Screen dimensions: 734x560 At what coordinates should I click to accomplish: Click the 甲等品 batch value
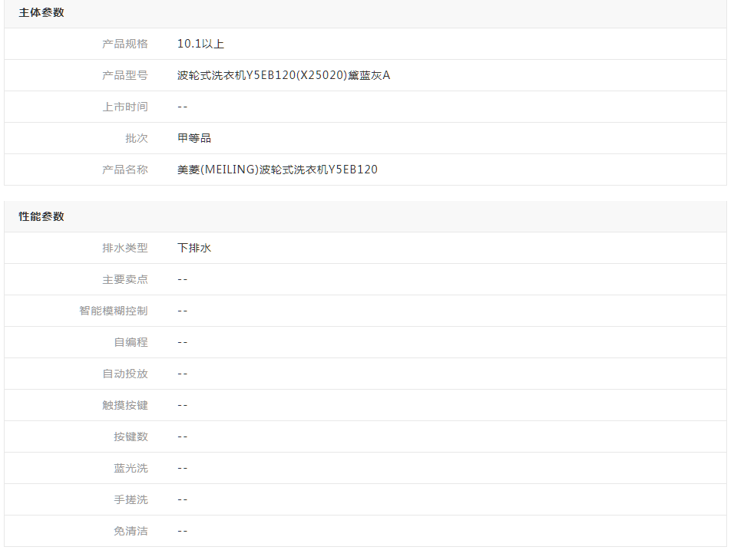click(194, 139)
